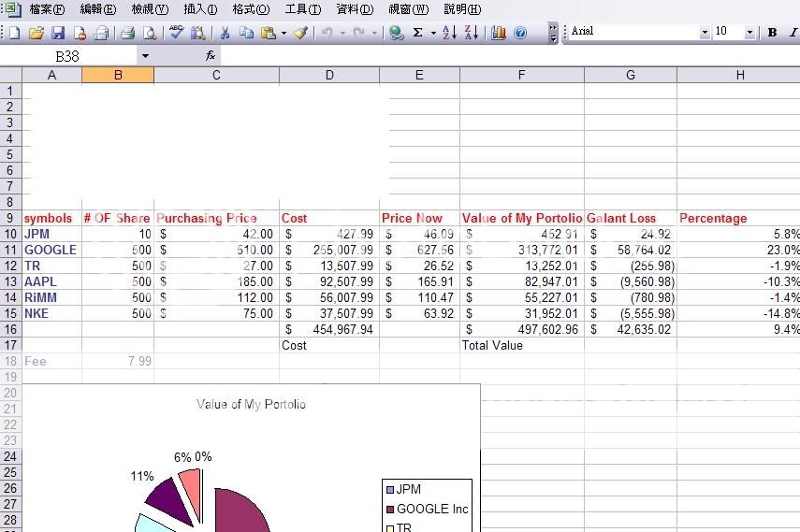The image size is (800, 532).
Task: Select row 16 header
Action: [10, 329]
